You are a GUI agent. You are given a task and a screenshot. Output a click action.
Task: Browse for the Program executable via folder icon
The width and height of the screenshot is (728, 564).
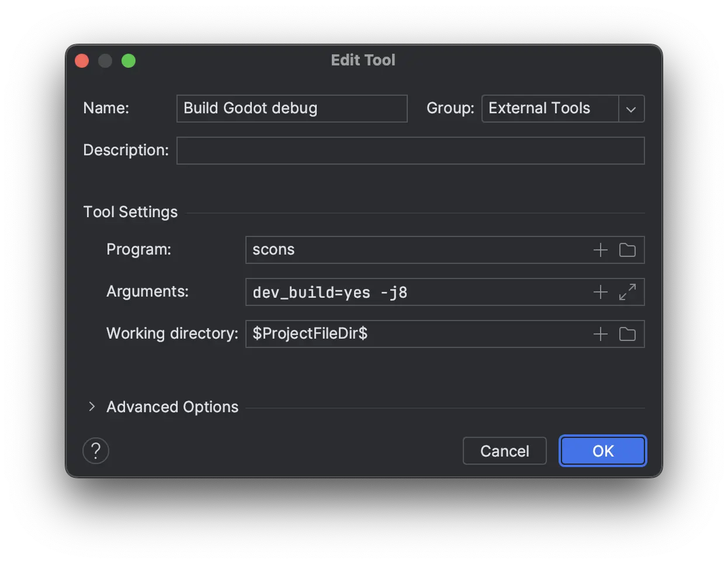[628, 249]
